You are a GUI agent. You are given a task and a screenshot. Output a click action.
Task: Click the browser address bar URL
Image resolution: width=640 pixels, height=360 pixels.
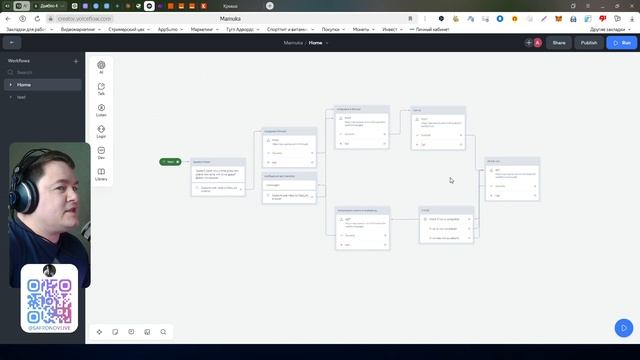[84, 19]
